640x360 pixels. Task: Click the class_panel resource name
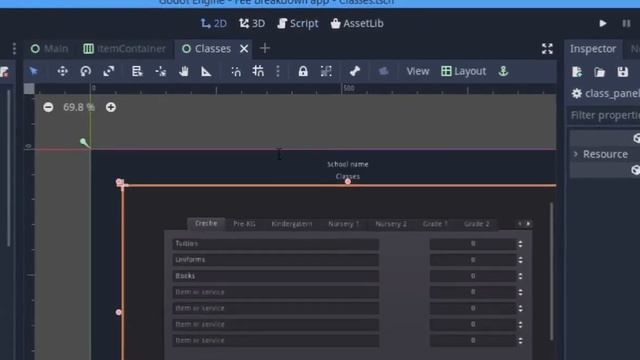point(612,93)
